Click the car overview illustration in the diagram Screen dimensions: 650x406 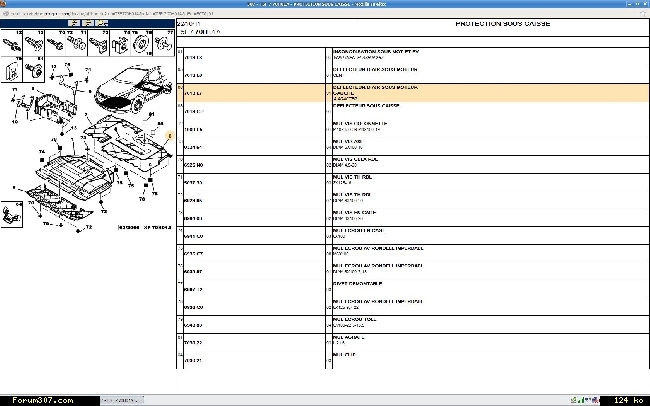point(133,89)
